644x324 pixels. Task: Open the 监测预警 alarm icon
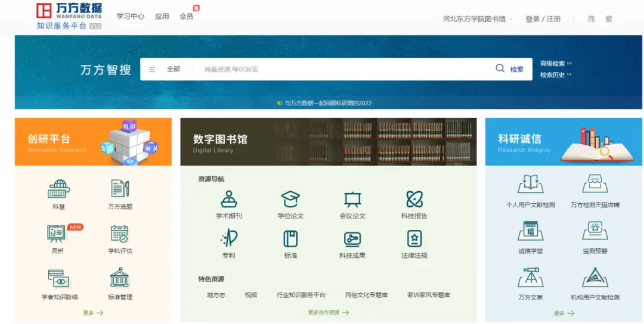(x=595, y=230)
